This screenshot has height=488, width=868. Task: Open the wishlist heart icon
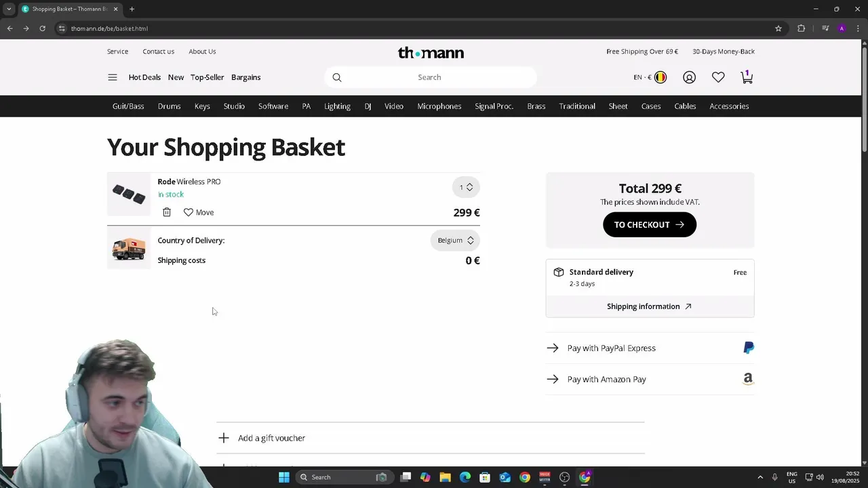coord(718,77)
